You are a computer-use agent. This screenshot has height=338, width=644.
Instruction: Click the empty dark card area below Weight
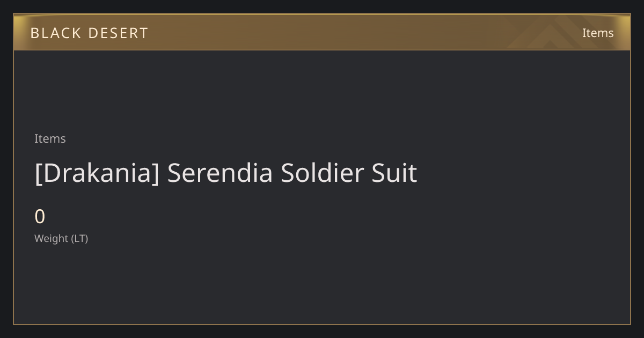[x=322, y=284]
